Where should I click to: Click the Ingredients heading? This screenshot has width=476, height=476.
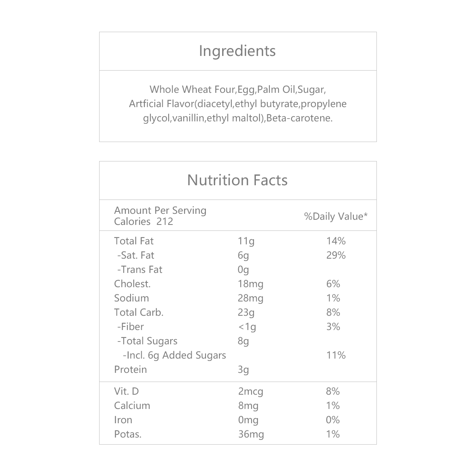(x=237, y=51)
